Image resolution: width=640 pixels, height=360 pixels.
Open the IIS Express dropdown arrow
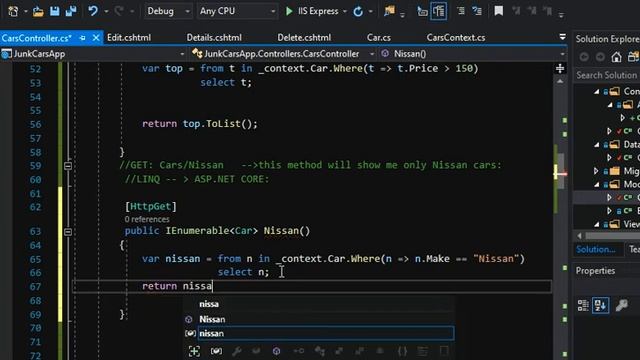[x=344, y=11]
